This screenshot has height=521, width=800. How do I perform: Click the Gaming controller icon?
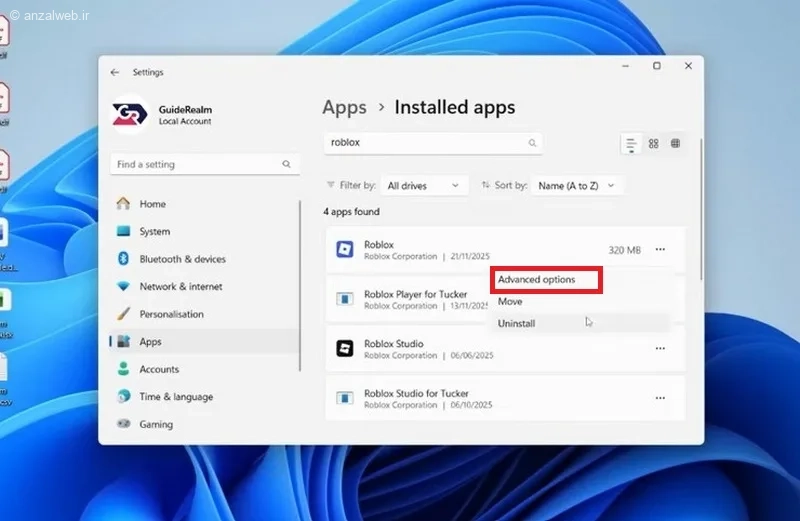[x=123, y=424]
